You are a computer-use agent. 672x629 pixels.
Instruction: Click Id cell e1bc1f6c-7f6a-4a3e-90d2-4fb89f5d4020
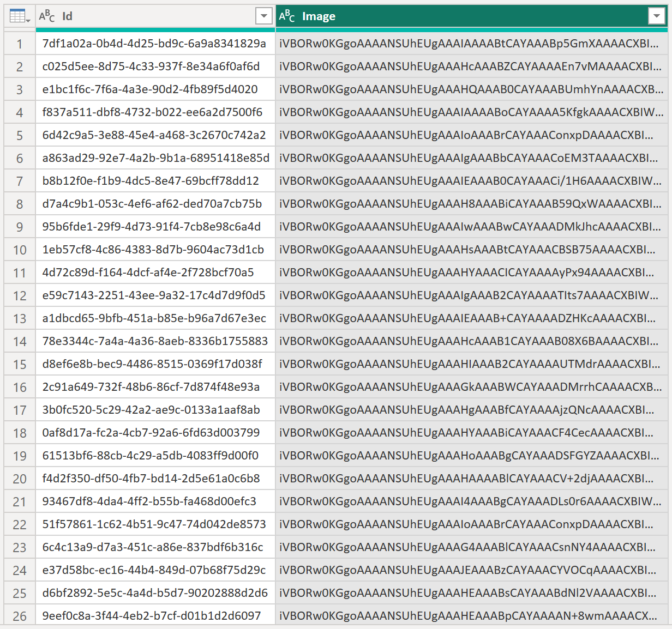(x=155, y=89)
